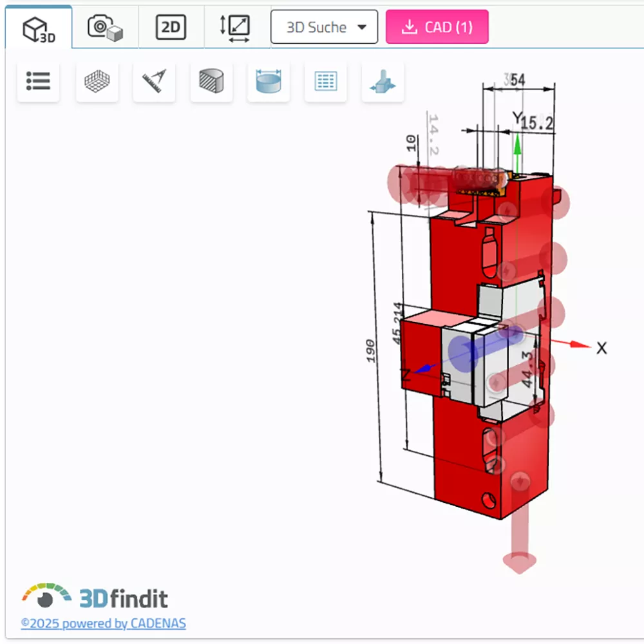Select the cylinder diameter dimension tool

point(269,81)
